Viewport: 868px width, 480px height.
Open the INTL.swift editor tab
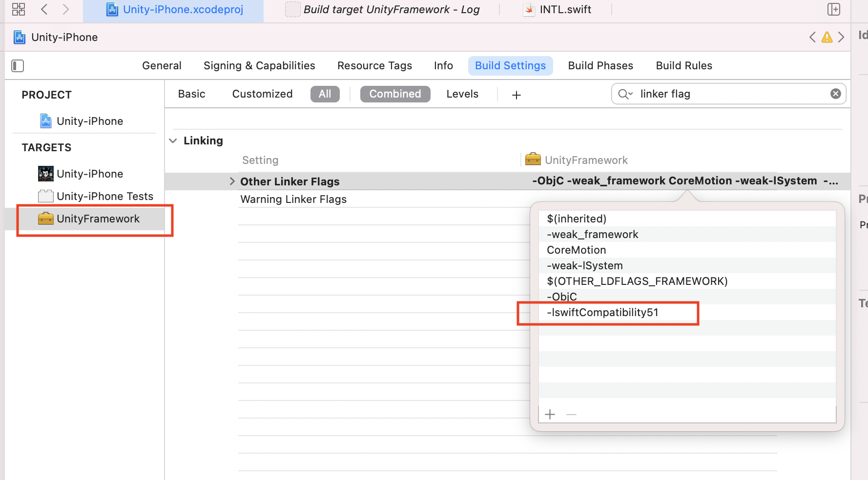[x=565, y=10]
